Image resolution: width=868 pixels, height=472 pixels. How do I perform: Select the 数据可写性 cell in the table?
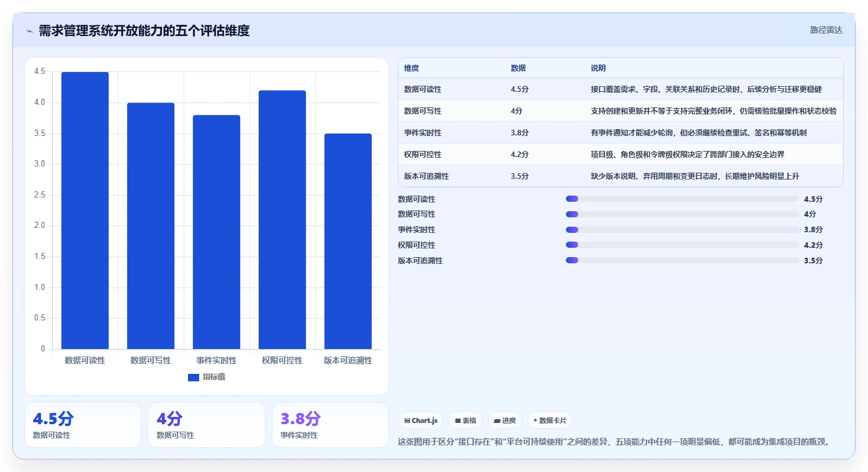423,111
